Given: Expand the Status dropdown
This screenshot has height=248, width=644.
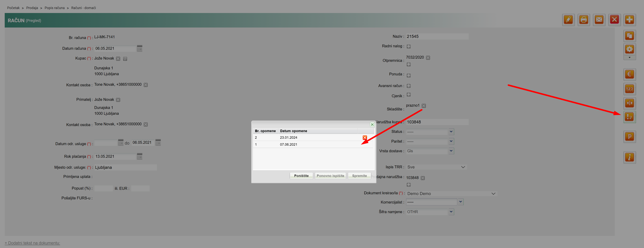Looking at the screenshot, I should click(451, 132).
